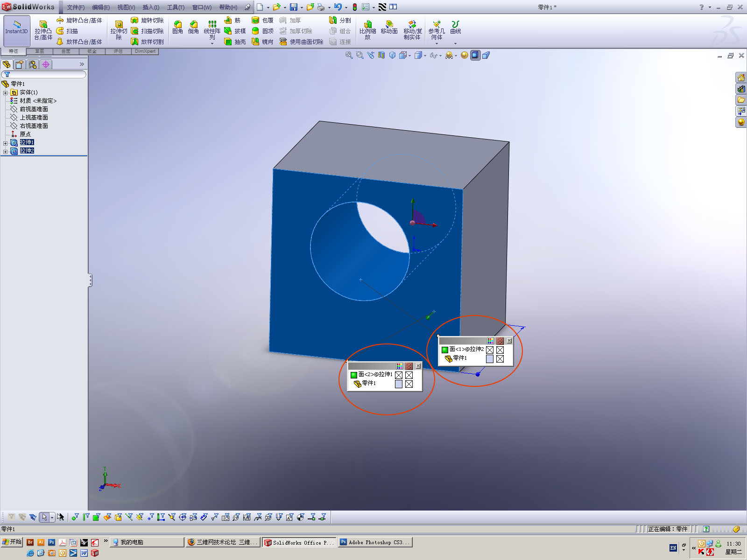747x560 pixels.
Task: Apply the 倒角 chamfer tool
Action: 193,28
